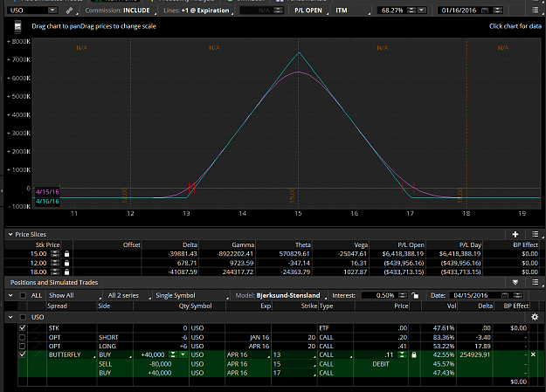
Task: Open the Show All filter dropdown
Action: (74, 295)
